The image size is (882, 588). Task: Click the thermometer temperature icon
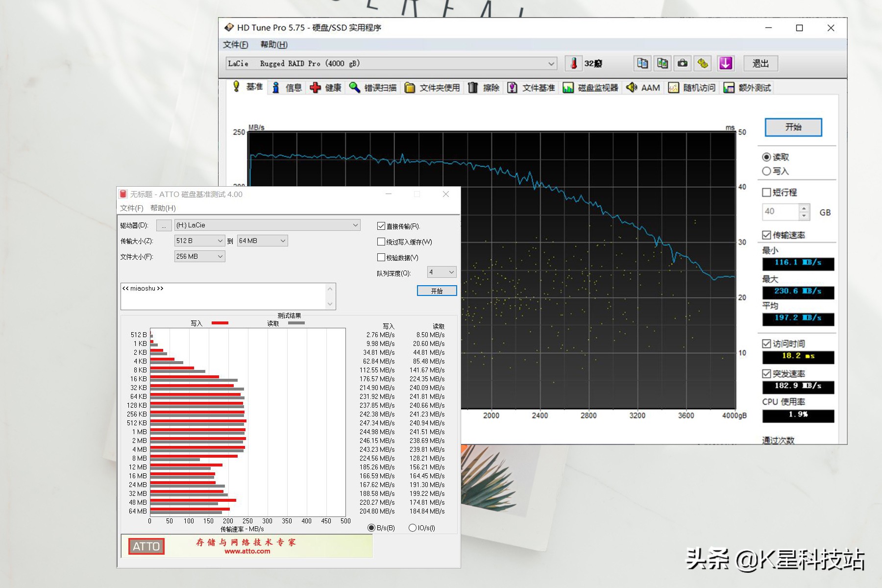pos(573,63)
